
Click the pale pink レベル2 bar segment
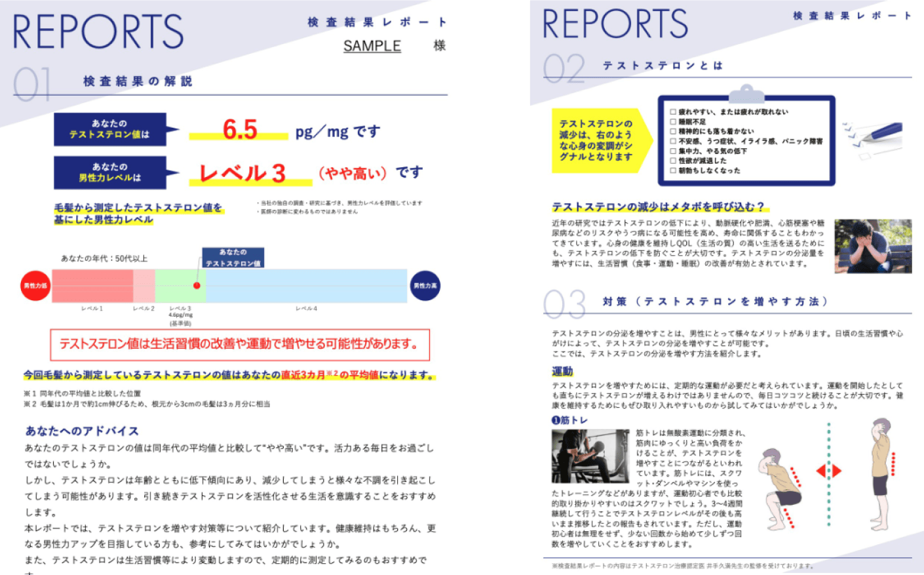point(144,286)
